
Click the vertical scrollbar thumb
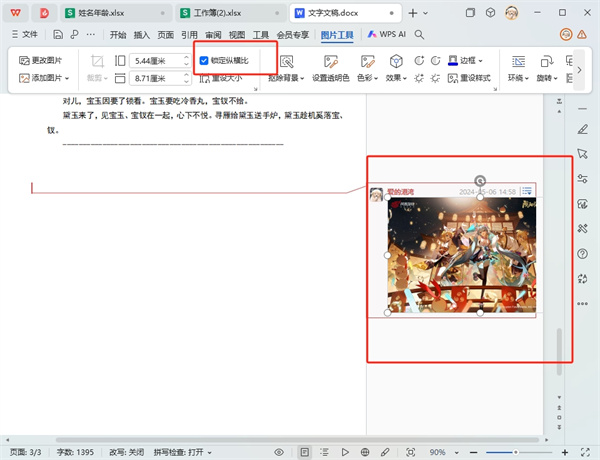(559, 352)
